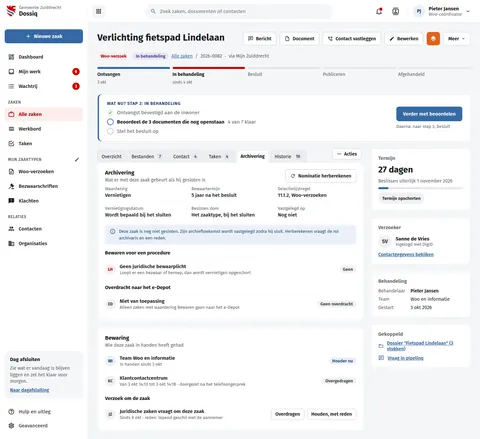Open notifications bell icon
This screenshot has height=439, width=480.
[379, 11]
